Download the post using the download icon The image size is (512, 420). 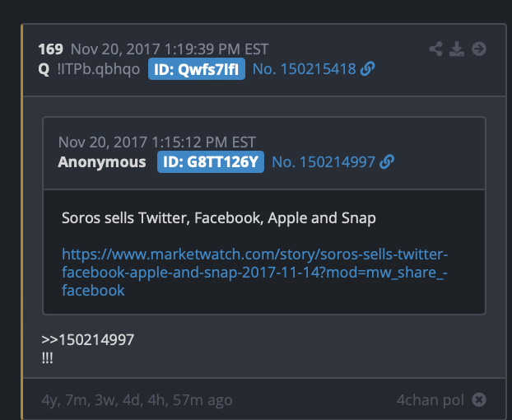pyautogui.click(x=458, y=49)
